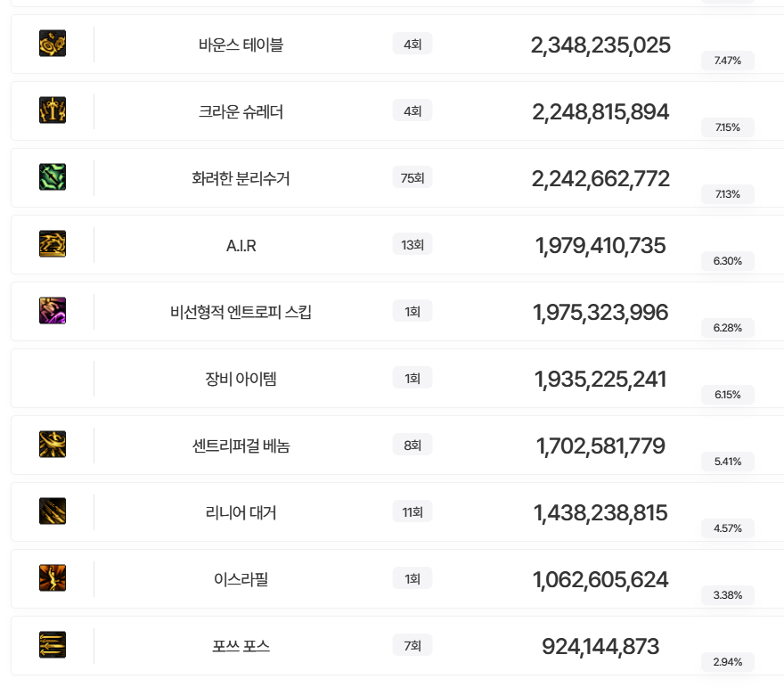Click the 7.47% share badge
Image resolution: width=784 pixels, height=687 pixels.
tap(727, 61)
